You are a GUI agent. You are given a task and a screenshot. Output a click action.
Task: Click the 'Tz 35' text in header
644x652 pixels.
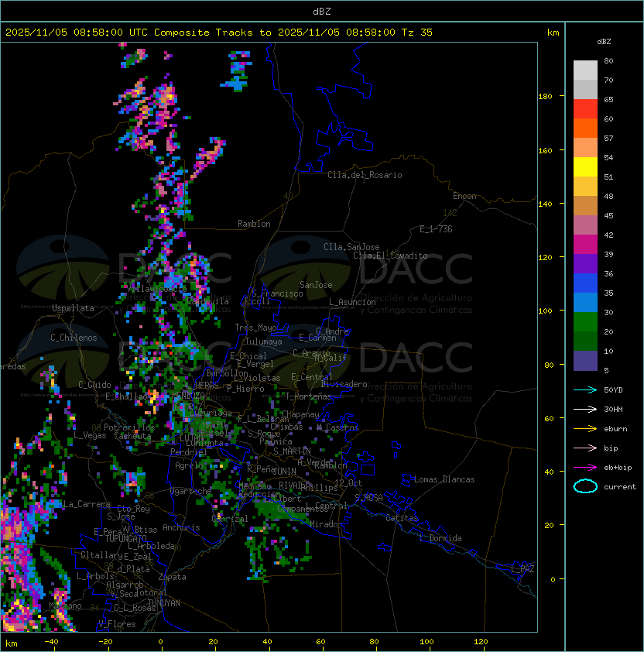[417, 33]
